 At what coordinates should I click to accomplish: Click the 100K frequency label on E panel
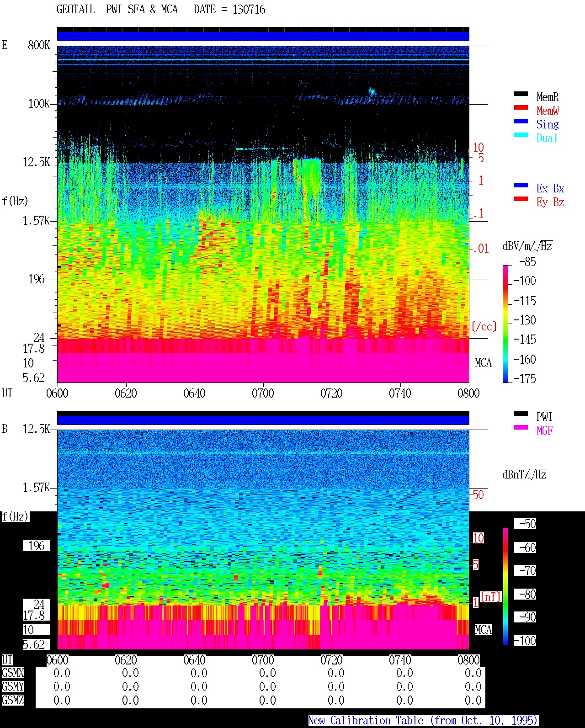39,103
